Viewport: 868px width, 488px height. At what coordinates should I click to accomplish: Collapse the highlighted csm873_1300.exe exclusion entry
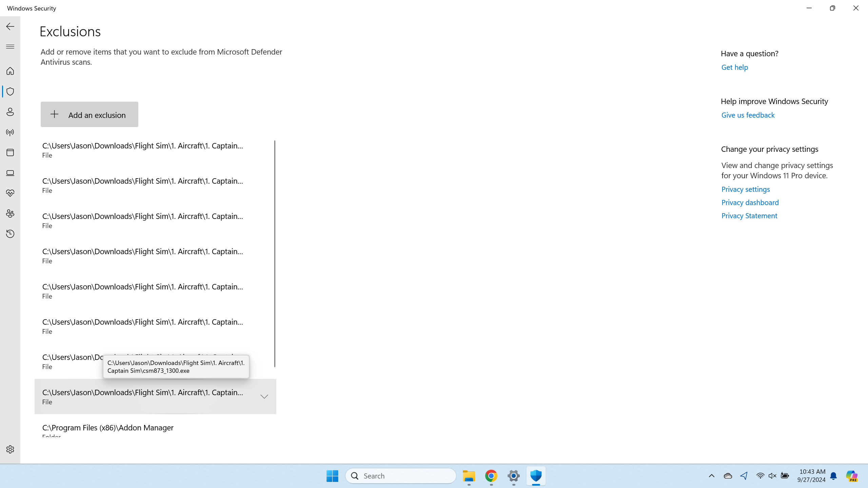coord(264,396)
